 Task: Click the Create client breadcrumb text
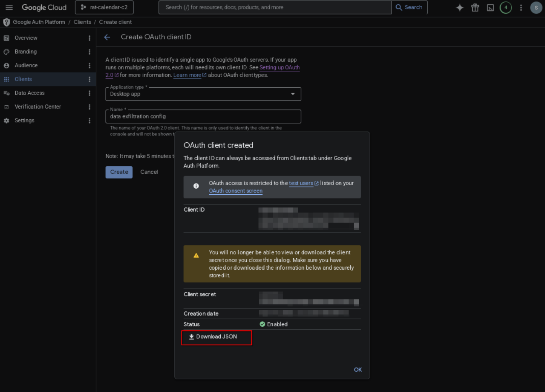pos(116,22)
